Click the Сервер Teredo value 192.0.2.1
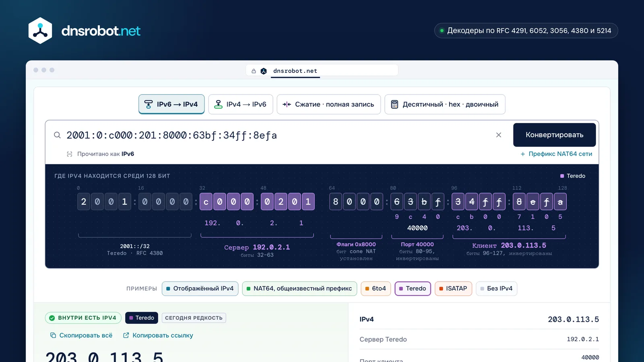644x362 pixels. click(583, 339)
